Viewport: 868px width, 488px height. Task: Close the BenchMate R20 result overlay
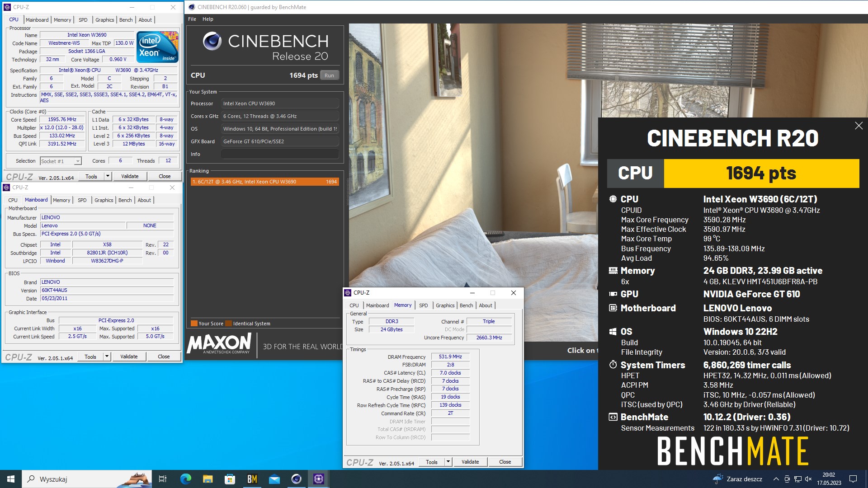click(859, 126)
